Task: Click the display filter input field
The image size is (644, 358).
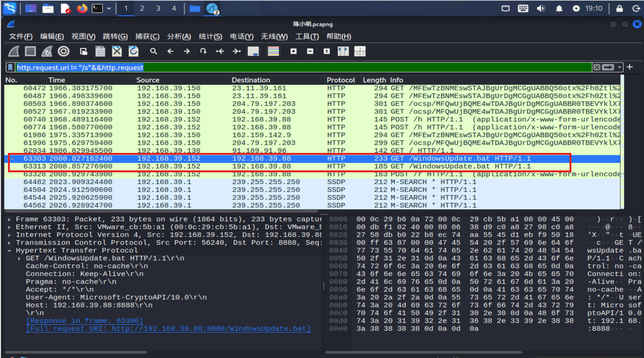Action: pyautogui.click(x=303, y=67)
